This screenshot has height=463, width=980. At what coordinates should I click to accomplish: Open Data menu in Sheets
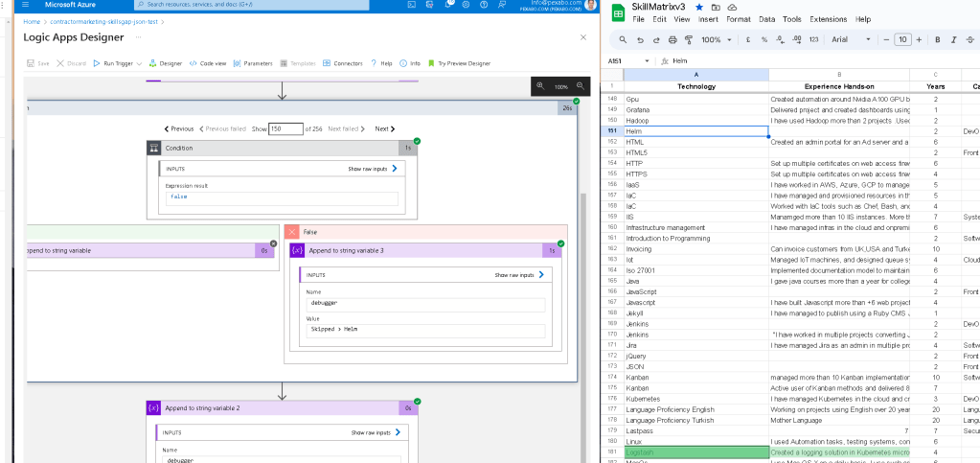click(x=767, y=19)
